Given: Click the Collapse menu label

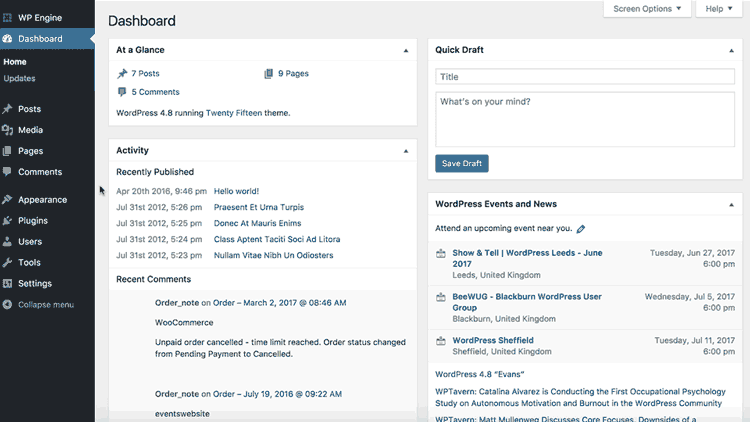Looking at the screenshot, I should tap(46, 305).
